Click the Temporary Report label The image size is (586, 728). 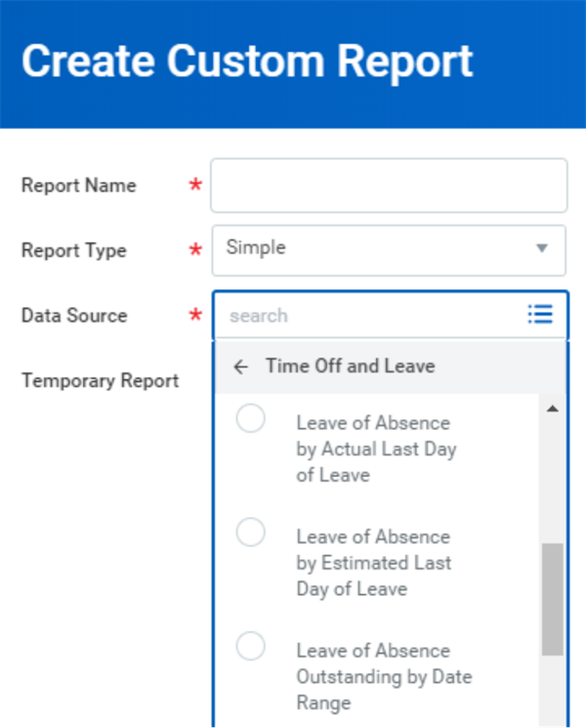pyautogui.click(x=100, y=380)
